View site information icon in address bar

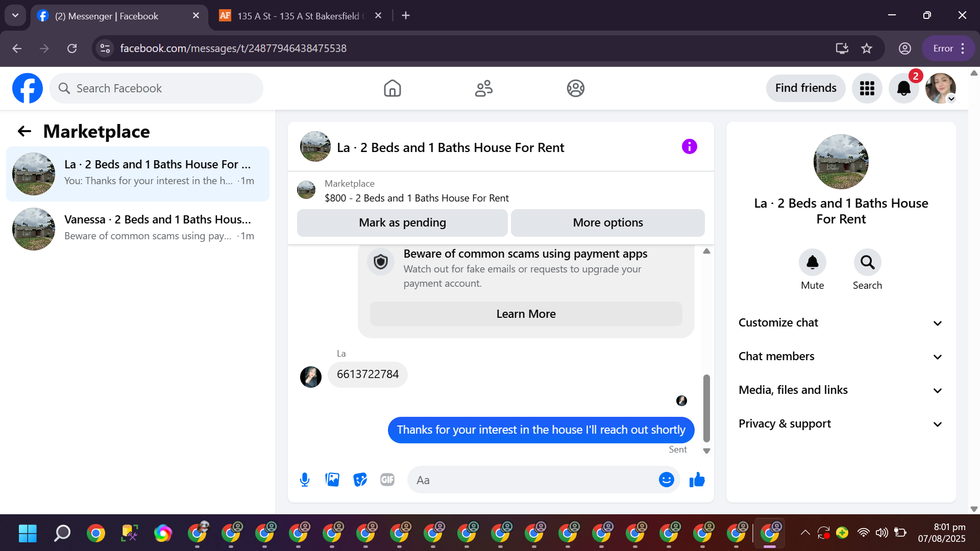pyautogui.click(x=105, y=48)
